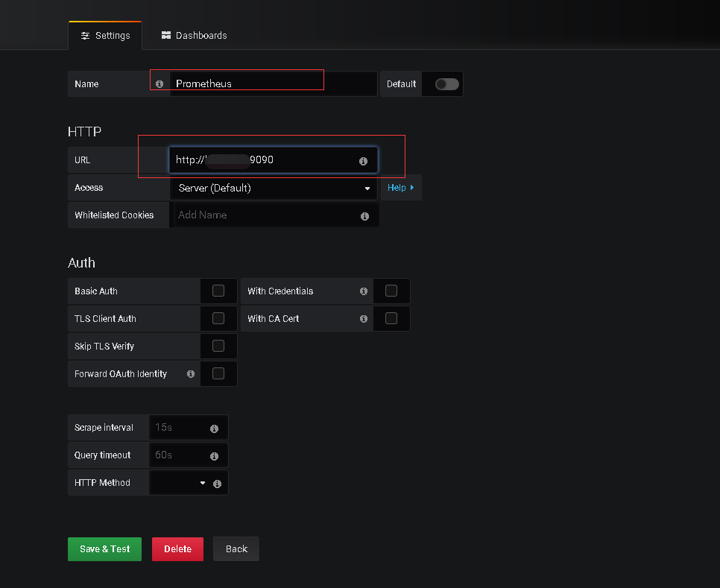The width and height of the screenshot is (720, 588).
Task: Select the Settings tab
Action: pyautogui.click(x=105, y=35)
